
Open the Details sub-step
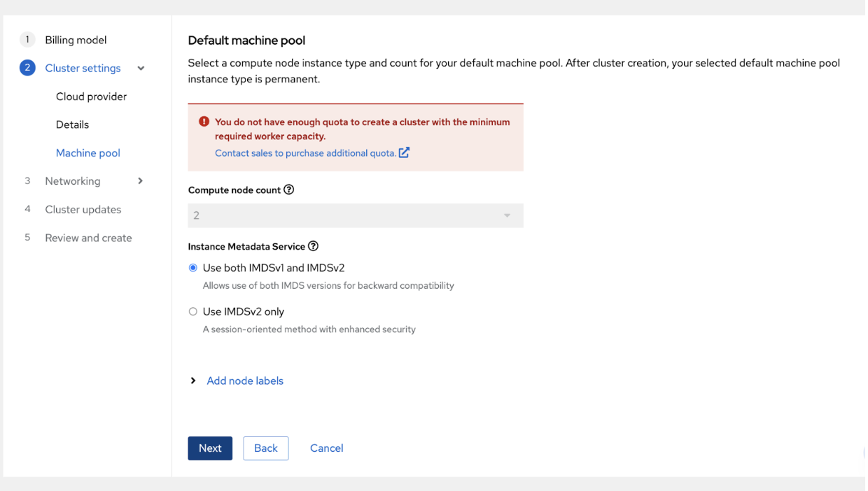coord(72,124)
